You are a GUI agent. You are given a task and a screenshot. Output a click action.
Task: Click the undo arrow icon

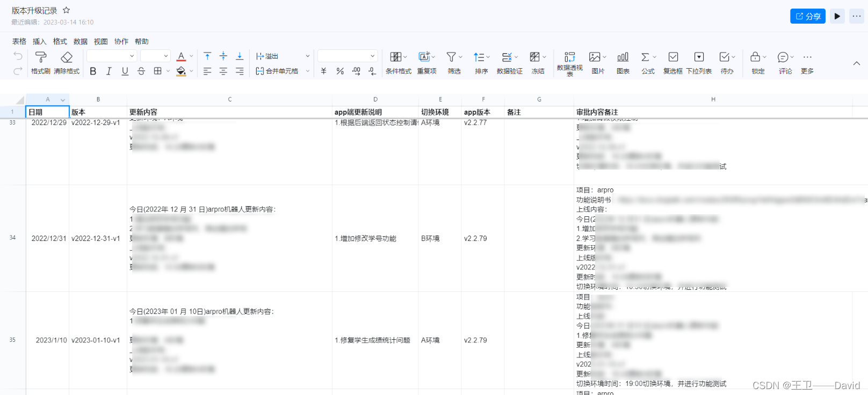18,56
